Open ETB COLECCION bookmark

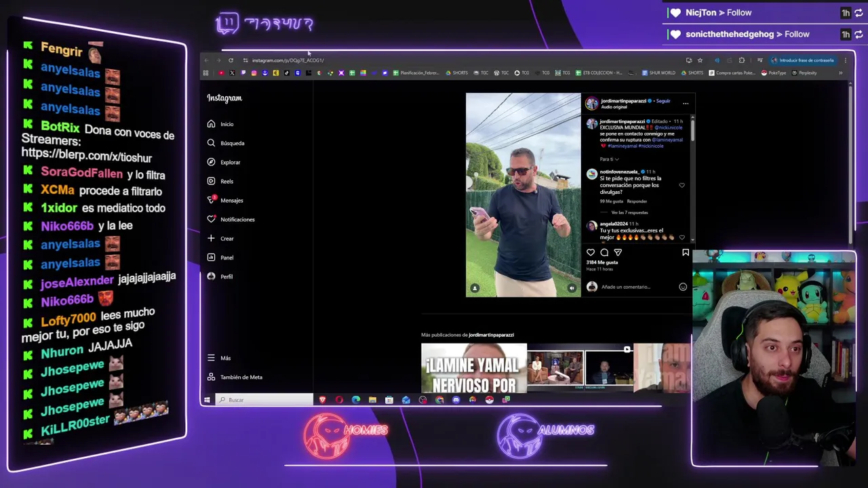599,73
